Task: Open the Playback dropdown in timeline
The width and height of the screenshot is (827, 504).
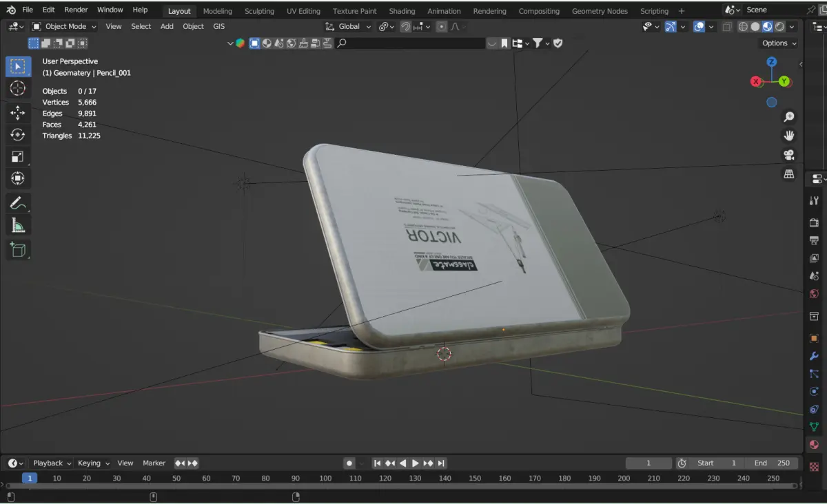Action: (x=52, y=463)
